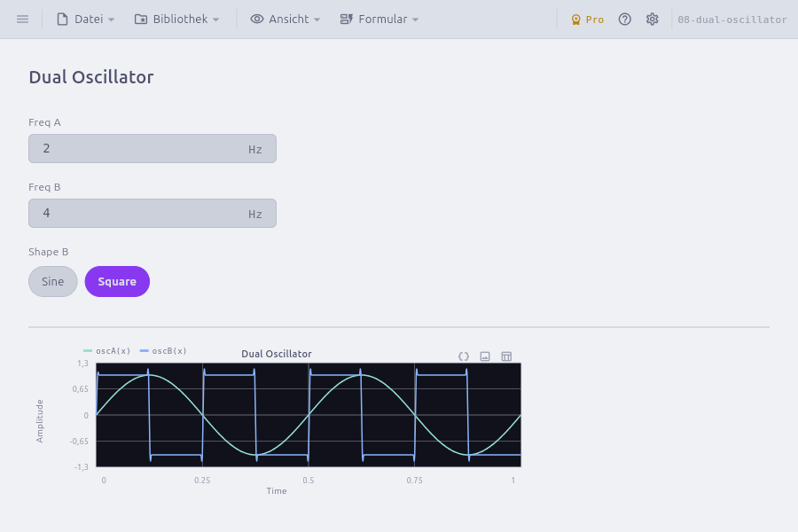
Task: Click the Shape B label
Action: tap(49, 252)
